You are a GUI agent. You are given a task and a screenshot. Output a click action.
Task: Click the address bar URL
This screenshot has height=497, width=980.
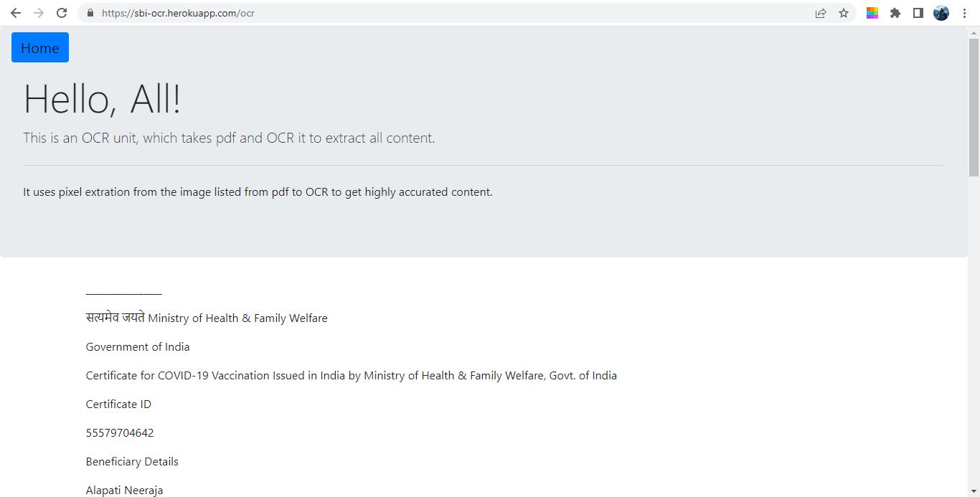click(x=178, y=13)
